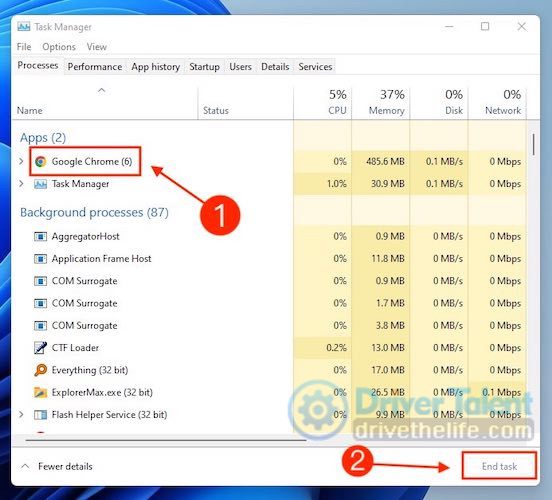Click the 0.2% CPU value for CTF Loader
Viewport: 552px width, 500px height.
coord(337,348)
